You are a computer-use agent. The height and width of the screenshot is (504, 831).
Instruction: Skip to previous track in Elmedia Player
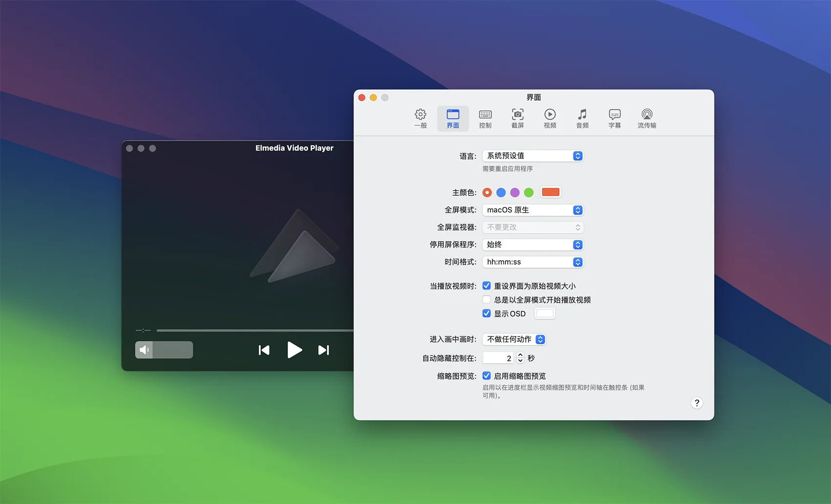[264, 350]
